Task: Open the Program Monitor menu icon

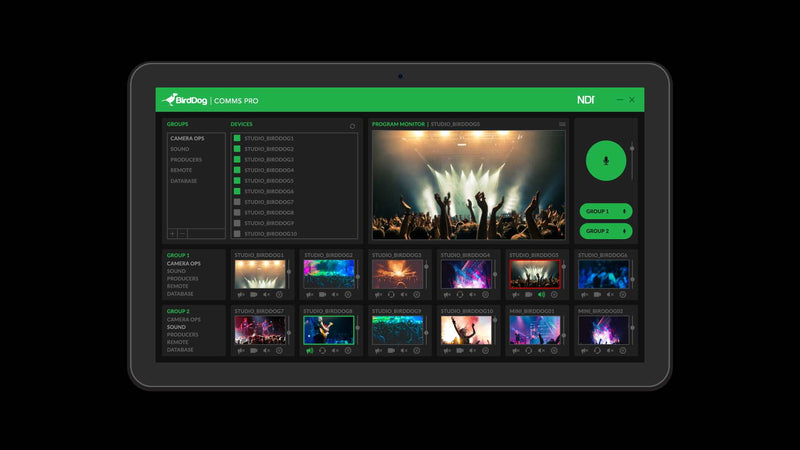Action: tap(562, 124)
